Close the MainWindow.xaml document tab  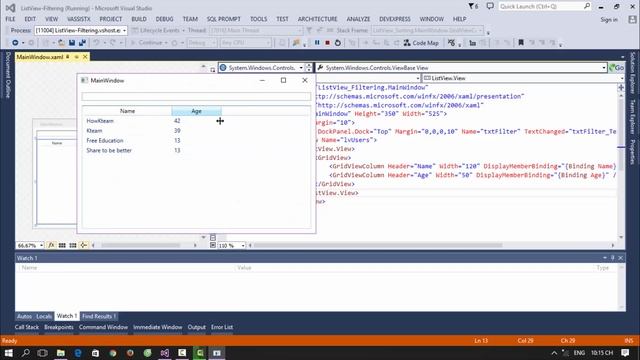tap(85, 57)
